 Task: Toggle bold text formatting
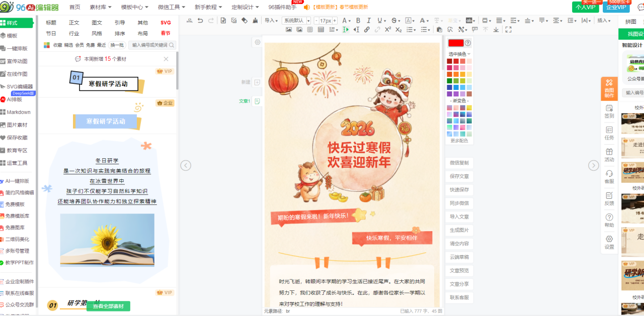[x=358, y=21]
